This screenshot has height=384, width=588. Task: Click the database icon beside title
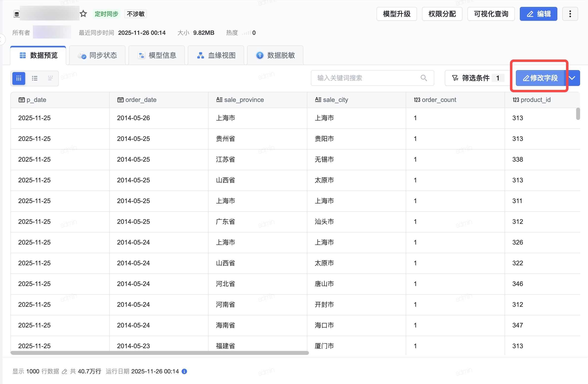(x=17, y=14)
